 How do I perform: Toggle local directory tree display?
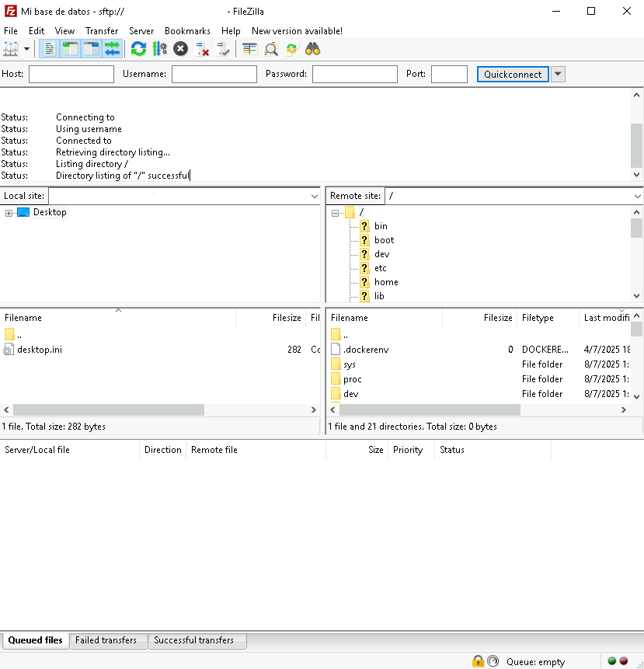click(x=70, y=49)
